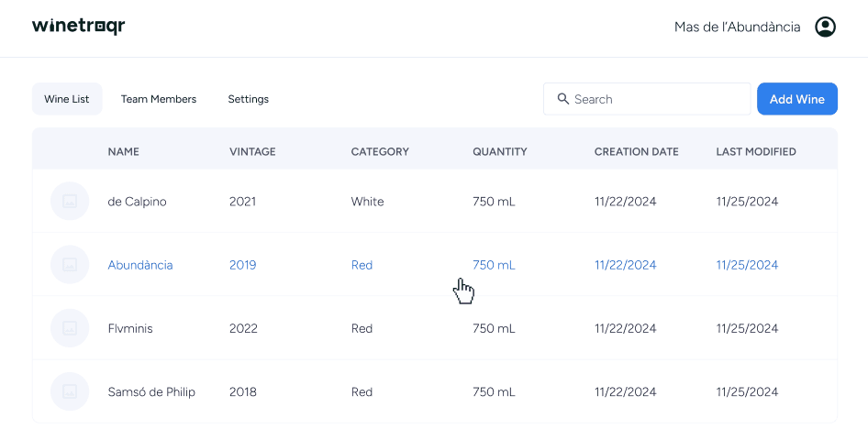This screenshot has width=868, height=440.
Task: Open de Calpino image placeholder thumbnail
Action: 70,202
